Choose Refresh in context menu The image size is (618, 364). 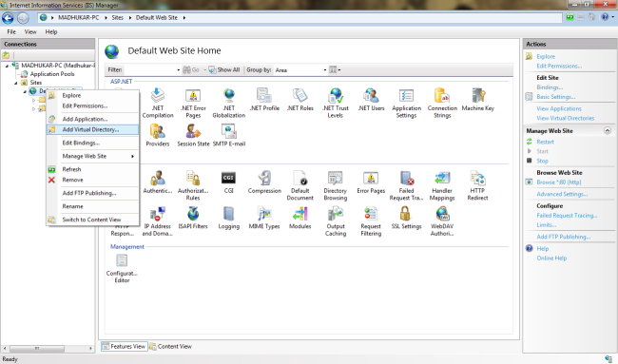92,169
